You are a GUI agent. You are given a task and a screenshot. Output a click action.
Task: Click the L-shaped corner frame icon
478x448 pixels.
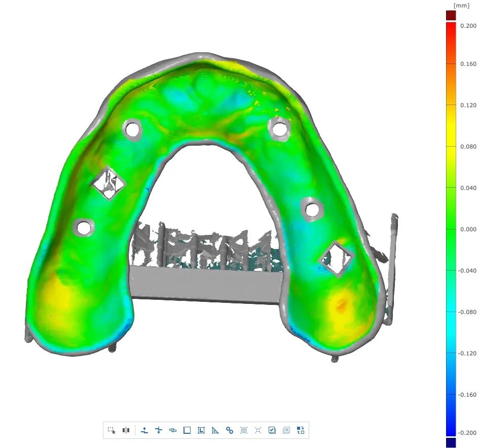click(187, 430)
